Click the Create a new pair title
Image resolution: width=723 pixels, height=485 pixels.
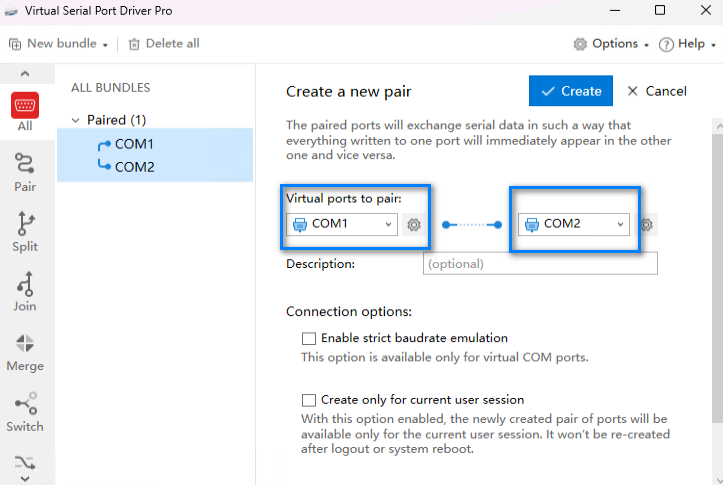349,91
